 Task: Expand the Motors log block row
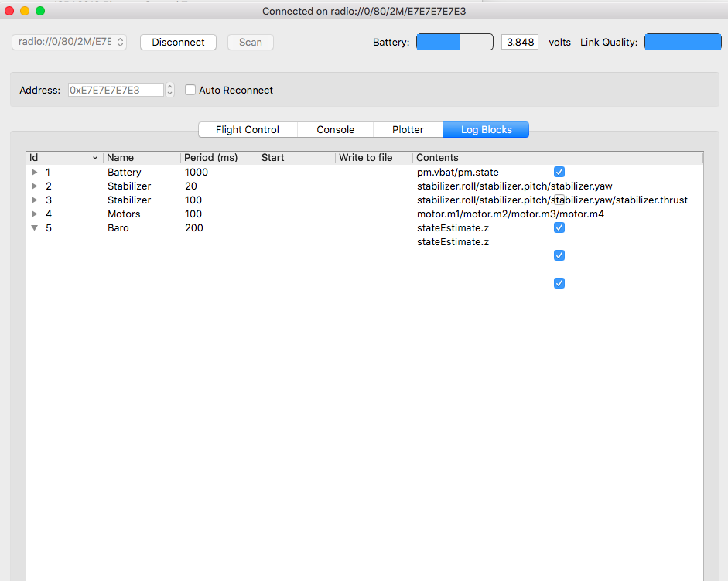click(x=34, y=214)
